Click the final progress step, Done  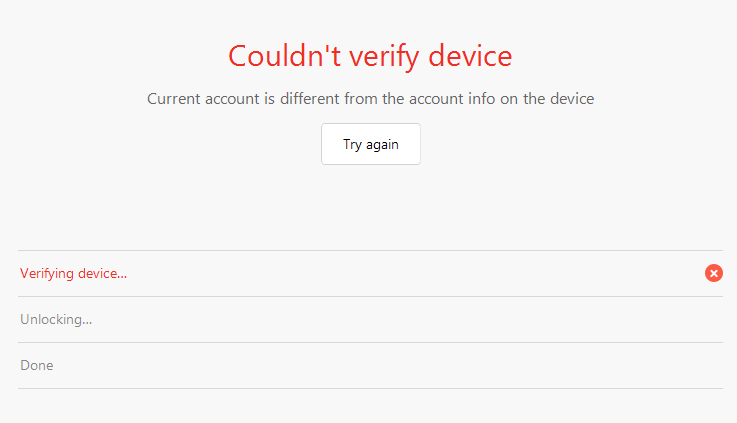click(x=37, y=366)
